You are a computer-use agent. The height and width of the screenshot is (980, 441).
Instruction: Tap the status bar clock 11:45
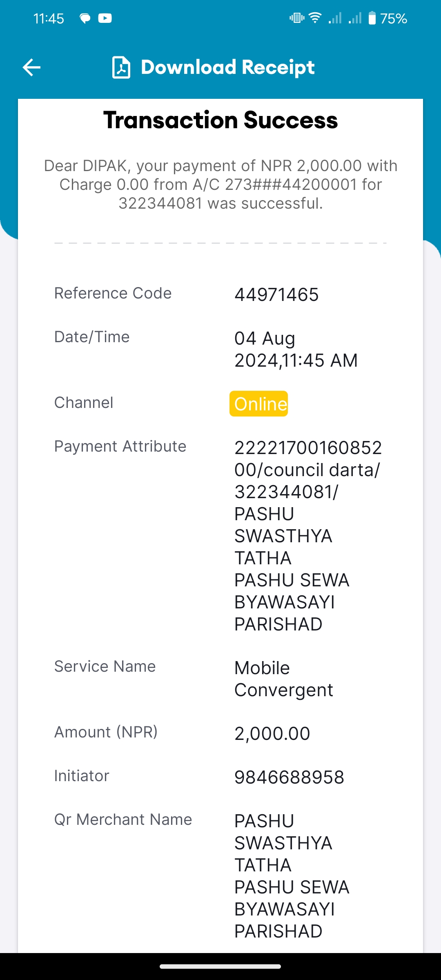(x=49, y=18)
